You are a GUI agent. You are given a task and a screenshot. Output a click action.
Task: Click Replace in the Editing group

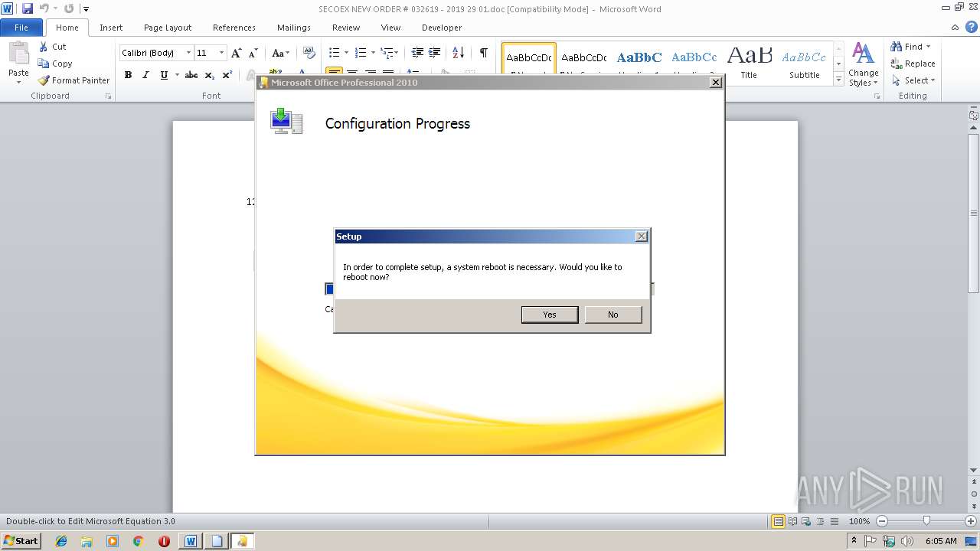913,64
